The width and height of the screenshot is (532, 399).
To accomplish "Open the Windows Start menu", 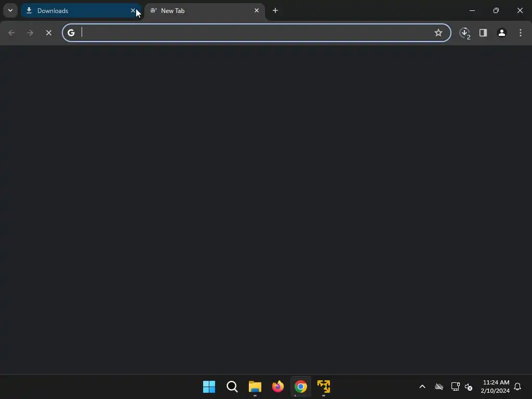I will tap(209, 387).
